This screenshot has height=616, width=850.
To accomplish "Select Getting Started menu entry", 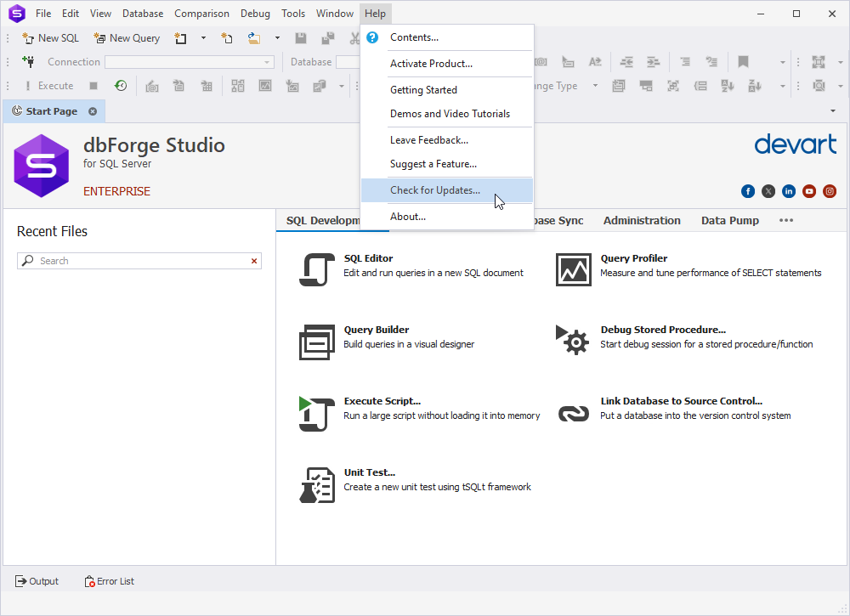I will [x=447, y=90].
